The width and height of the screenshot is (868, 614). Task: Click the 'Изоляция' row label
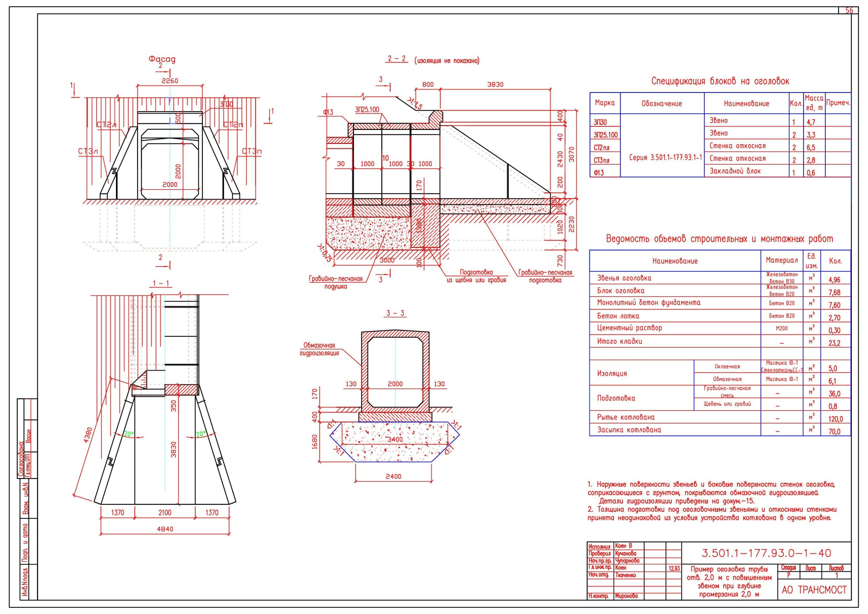point(612,373)
